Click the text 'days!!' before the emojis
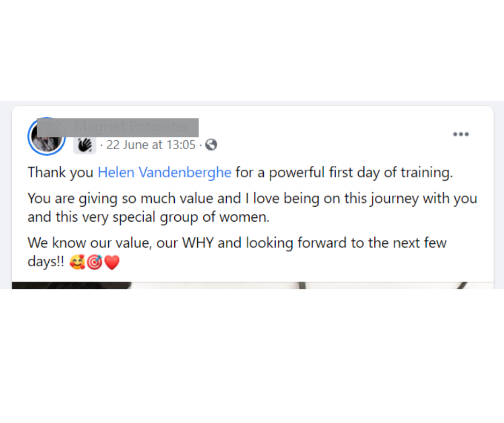The width and height of the screenshot is (504, 423). click(x=47, y=262)
